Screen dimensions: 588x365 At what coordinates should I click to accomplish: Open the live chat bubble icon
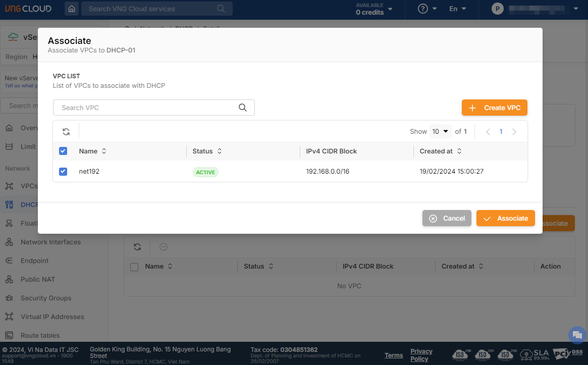pyautogui.click(x=576, y=335)
